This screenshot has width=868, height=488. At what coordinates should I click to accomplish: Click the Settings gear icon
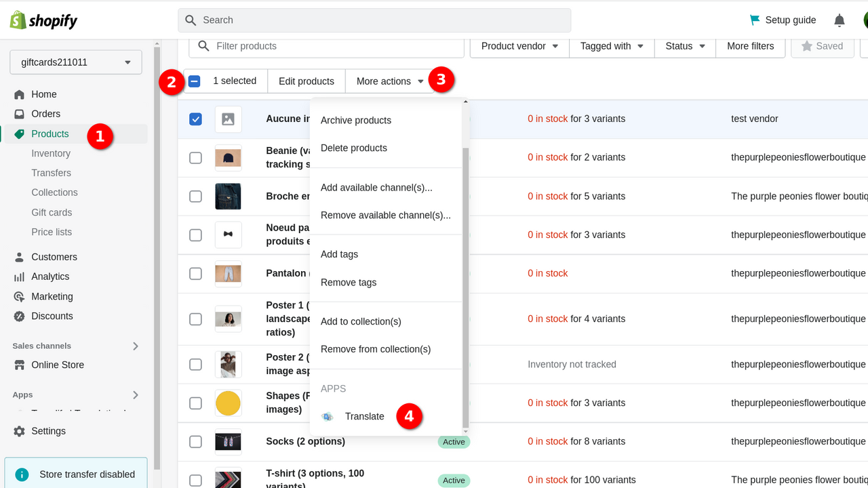click(x=19, y=431)
